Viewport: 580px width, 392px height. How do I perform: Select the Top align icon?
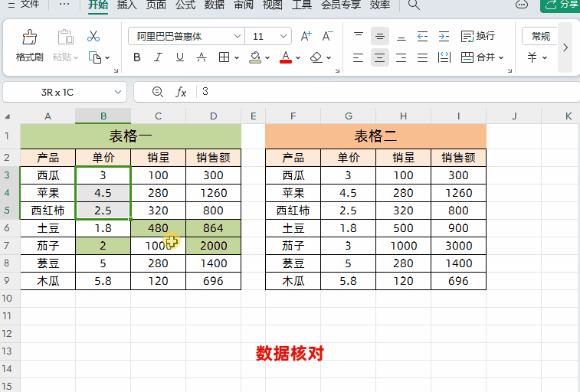pyautogui.click(x=358, y=36)
